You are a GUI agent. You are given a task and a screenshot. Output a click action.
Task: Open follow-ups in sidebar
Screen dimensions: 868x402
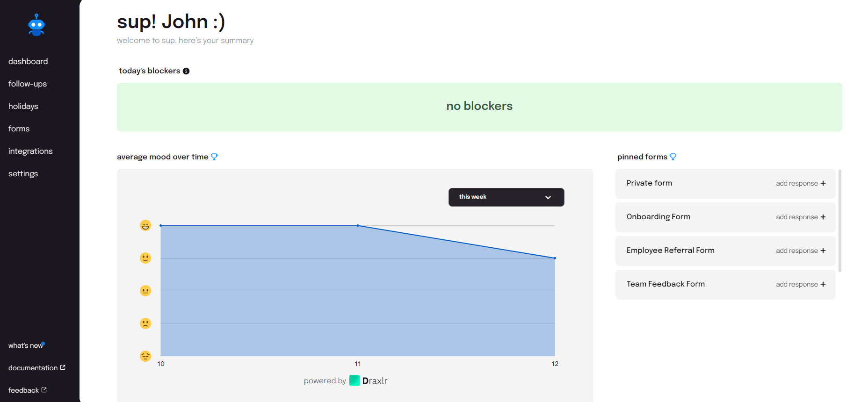[28, 84]
